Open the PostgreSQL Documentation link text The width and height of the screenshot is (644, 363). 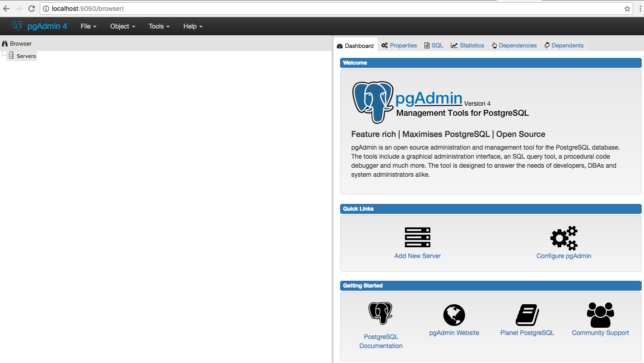[x=381, y=341]
